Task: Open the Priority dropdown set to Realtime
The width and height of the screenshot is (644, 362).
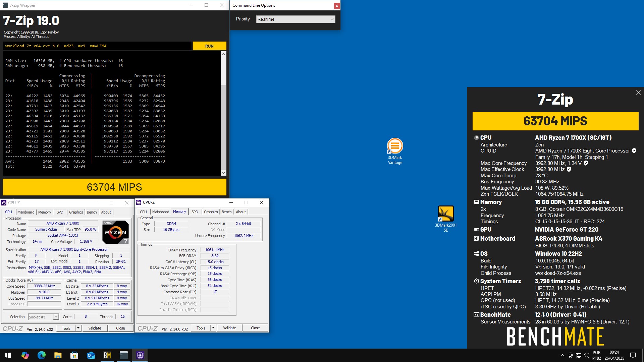Action: coord(296,19)
